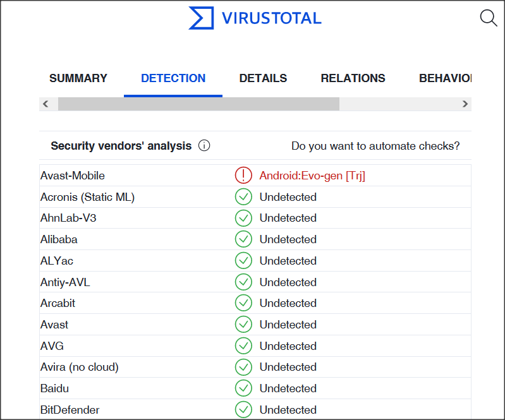Open the Details tab
This screenshot has width=505, height=420.
click(x=263, y=78)
